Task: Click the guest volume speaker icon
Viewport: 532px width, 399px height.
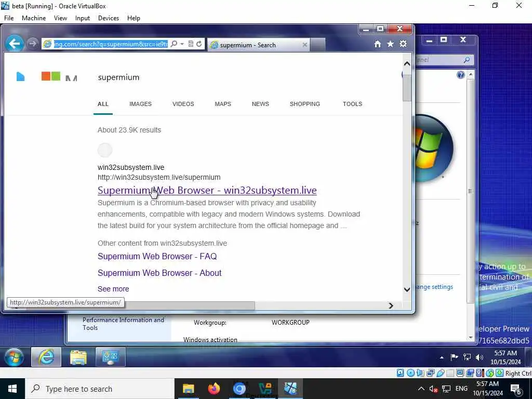Action: tap(480, 357)
